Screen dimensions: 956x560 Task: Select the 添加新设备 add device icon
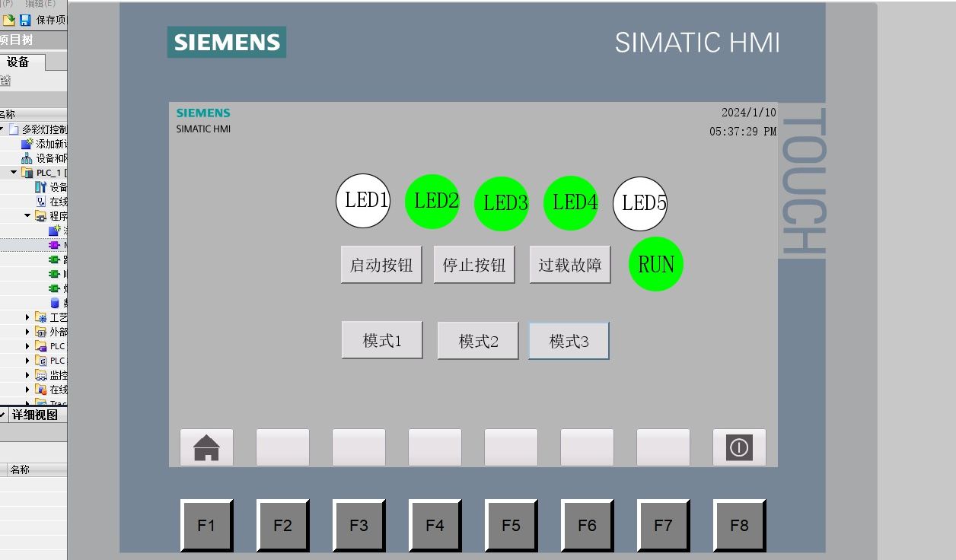pyautogui.click(x=27, y=144)
